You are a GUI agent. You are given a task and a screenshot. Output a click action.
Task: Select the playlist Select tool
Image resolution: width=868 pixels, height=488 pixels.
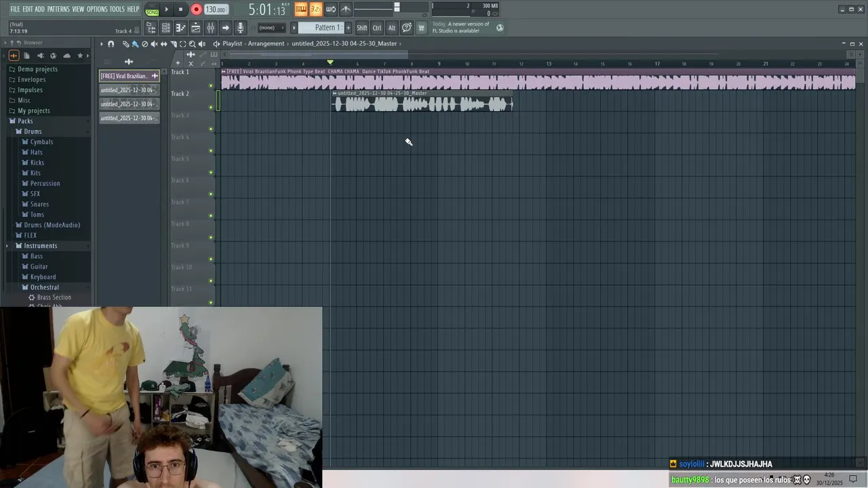[x=182, y=44]
